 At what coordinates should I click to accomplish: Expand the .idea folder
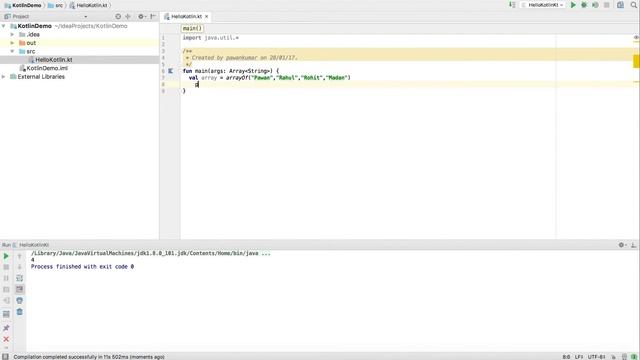[x=12, y=34]
